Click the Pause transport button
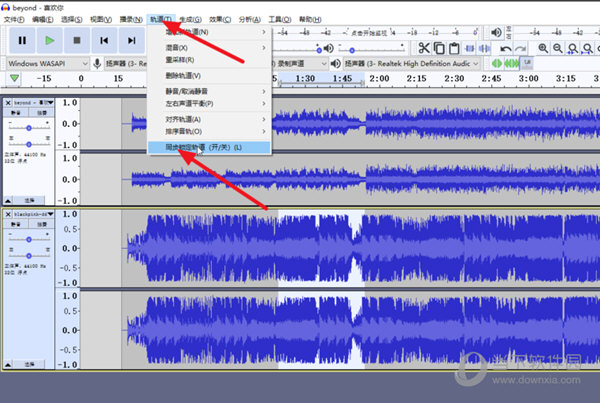This screenshot has height=403, width=600. [x=21, y=40]
